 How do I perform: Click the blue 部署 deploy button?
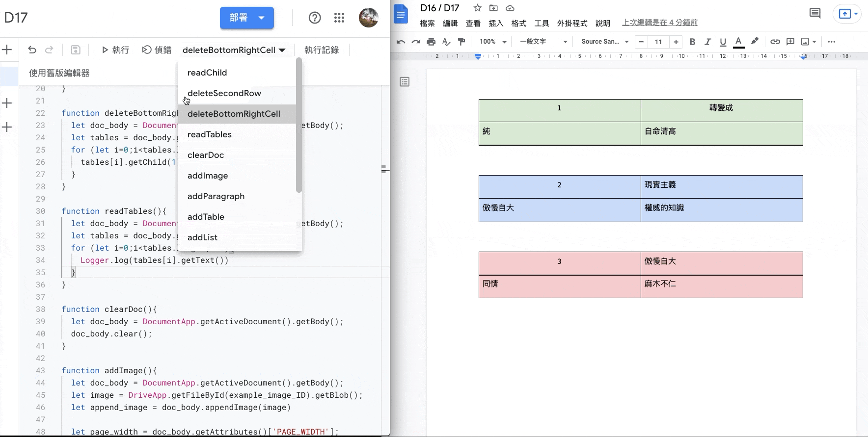tap(246, 18)
